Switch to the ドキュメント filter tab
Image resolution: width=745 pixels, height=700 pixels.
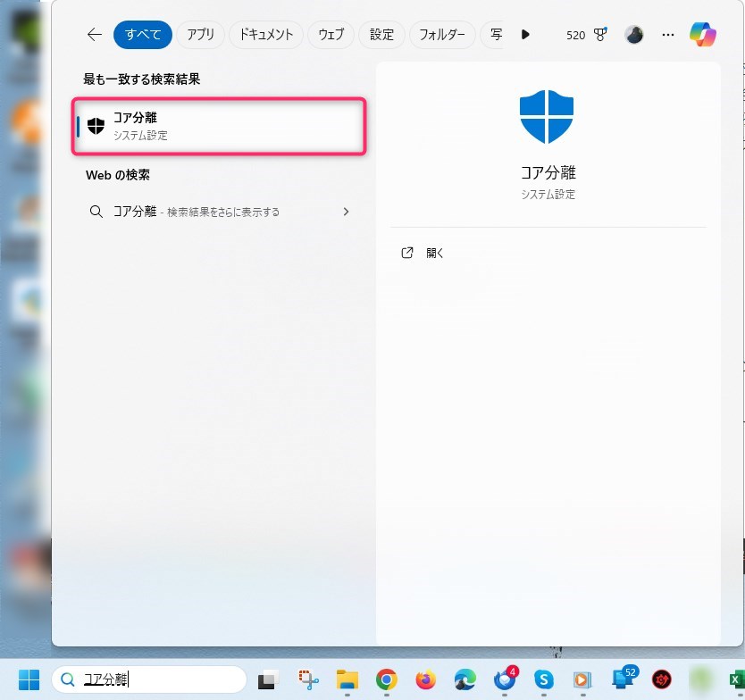(x=265, y=35)
